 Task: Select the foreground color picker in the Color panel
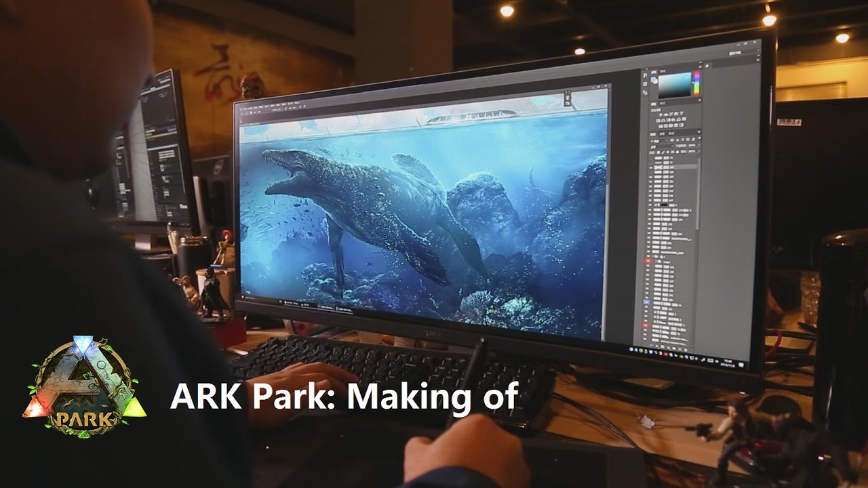click(x=654, y=79)
